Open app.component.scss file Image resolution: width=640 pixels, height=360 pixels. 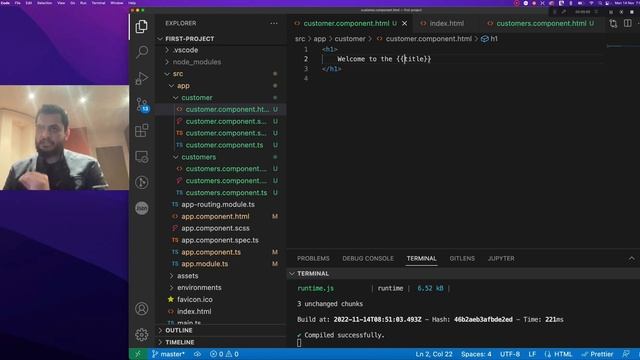(221, 228)
